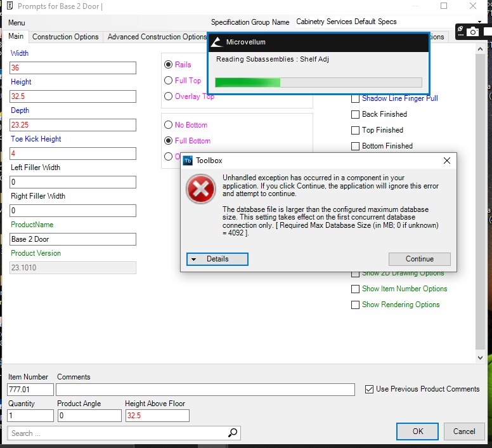The image size is (492, 448).
Task: Toggle Use Previous Product Comments
Action: 369,389
